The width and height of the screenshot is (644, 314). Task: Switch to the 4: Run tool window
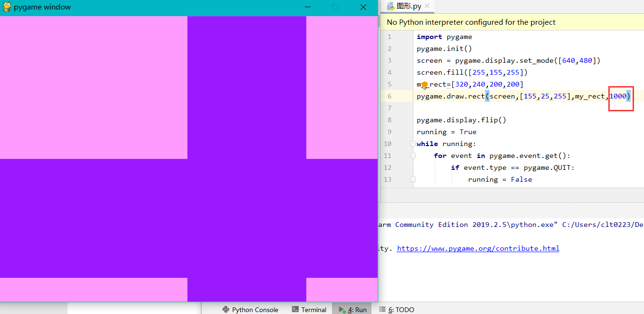coord(352,309)
